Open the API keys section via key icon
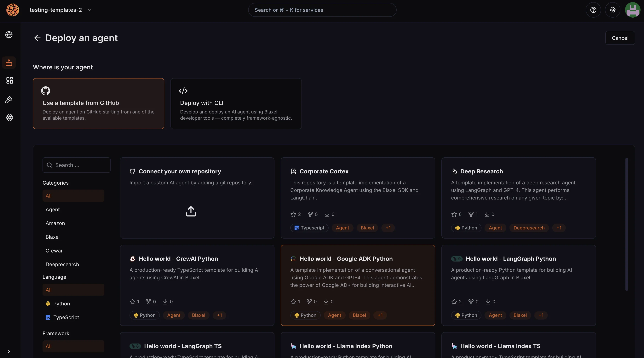644x358 pixels. (x=9, y=100)
